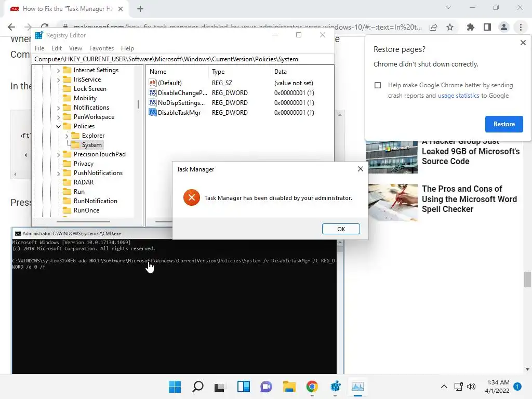Viewport: 532px width, 399px height.
Task: Open Widgets from the taskbar
Action: tap(243, 387)
